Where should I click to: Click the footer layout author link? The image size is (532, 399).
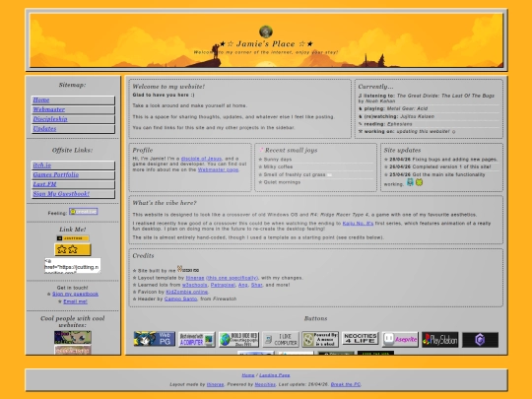tap(215, 384)
